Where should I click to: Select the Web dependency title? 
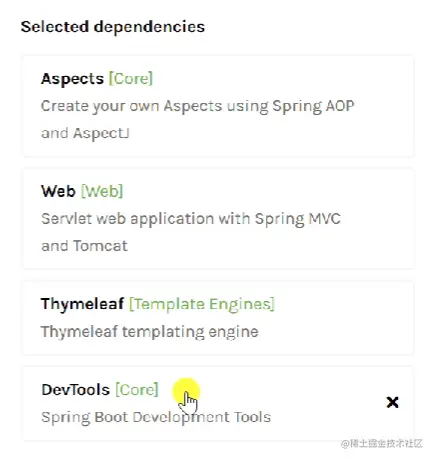point(58,191)
